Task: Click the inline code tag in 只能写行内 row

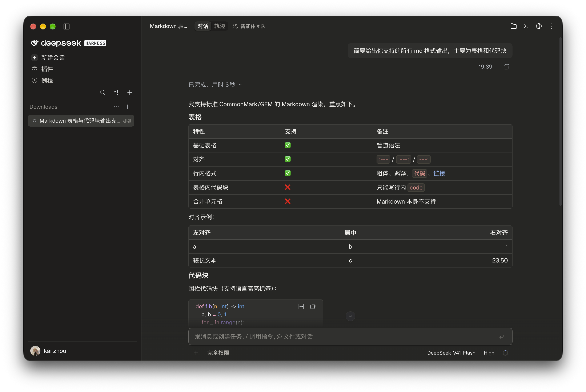Action: pos(416,188)
